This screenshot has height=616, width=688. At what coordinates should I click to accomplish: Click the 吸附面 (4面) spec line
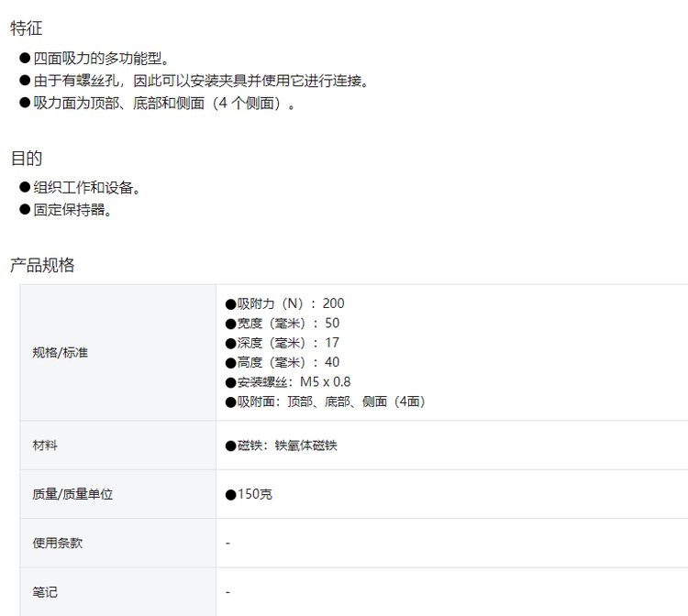[x=326, y=401]
